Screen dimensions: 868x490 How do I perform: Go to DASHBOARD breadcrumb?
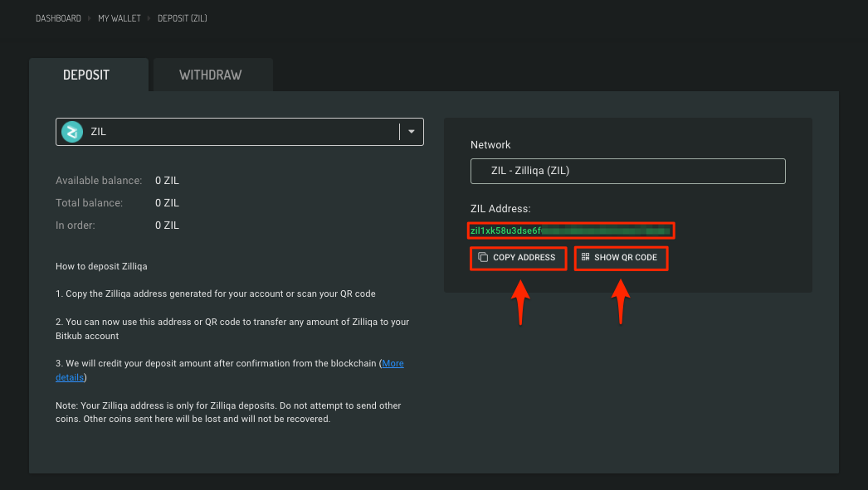58,18
